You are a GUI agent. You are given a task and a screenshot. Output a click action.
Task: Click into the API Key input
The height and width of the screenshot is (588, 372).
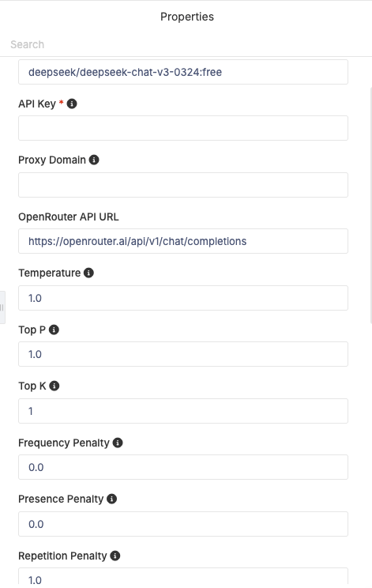point(183,128)
